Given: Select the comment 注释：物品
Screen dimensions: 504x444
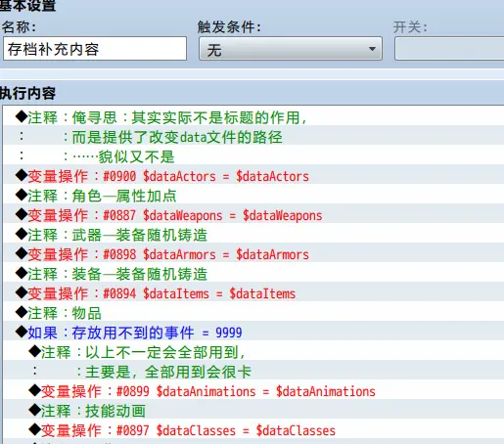Looking at the screenshot, I should click(253, 313).
